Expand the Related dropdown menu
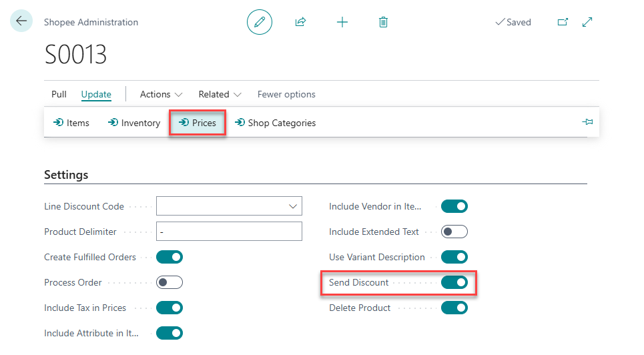 (220, 94)
